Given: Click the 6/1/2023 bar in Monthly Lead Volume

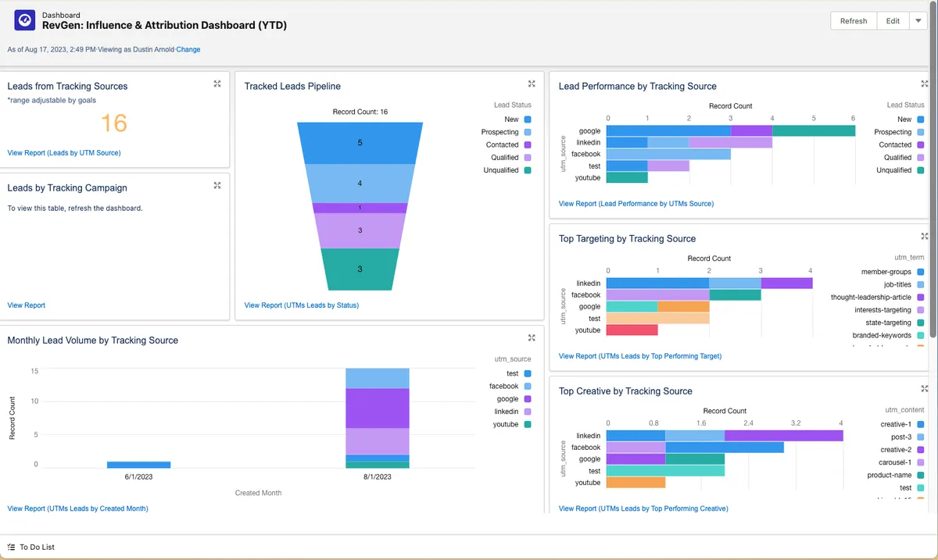Looking at the screenshot, I should 138,465.
